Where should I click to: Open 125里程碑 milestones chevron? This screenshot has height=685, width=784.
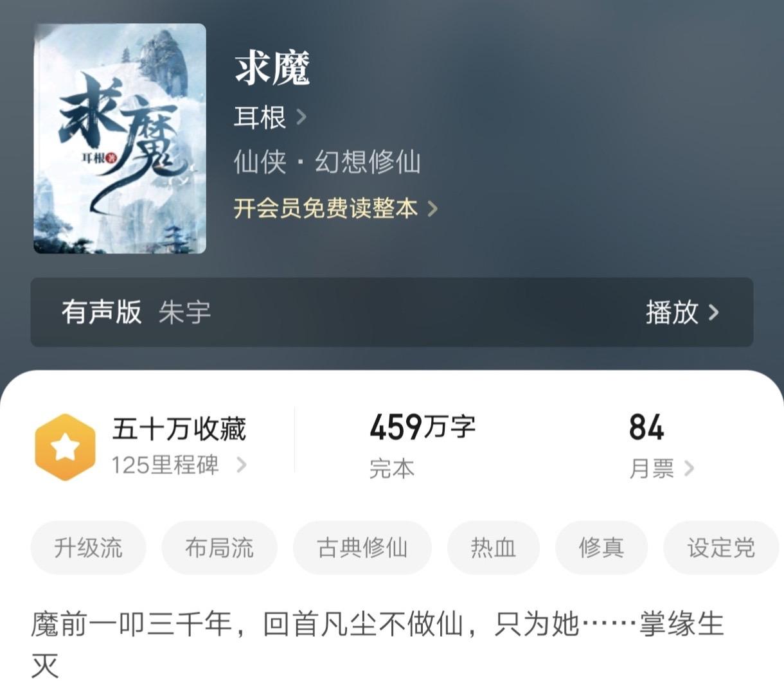(242, 465)
